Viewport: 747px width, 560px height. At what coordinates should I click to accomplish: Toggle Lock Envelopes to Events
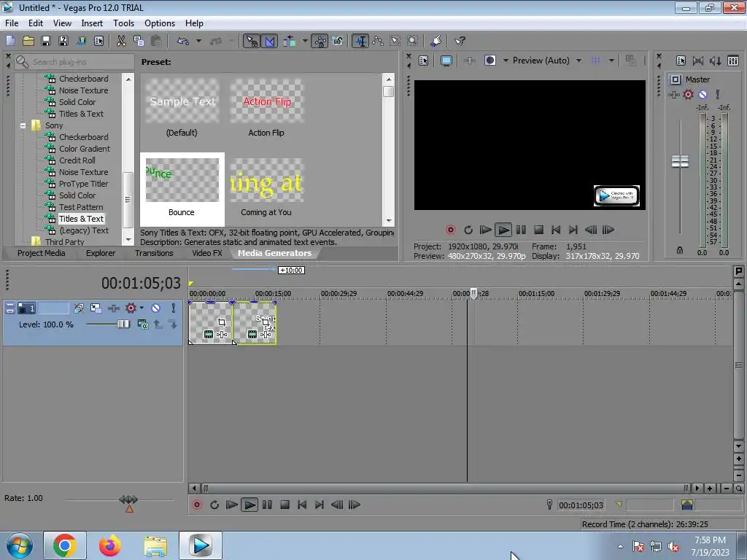[320, 41]
